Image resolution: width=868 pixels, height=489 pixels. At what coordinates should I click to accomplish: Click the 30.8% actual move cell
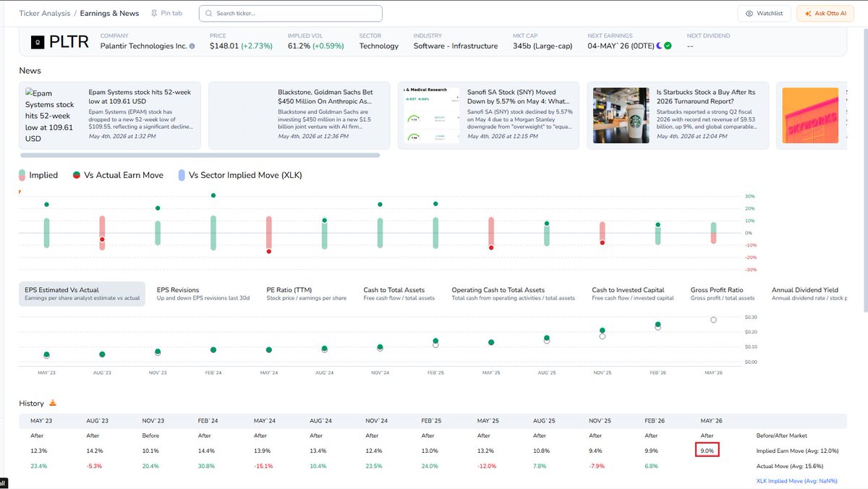[205, 466]
